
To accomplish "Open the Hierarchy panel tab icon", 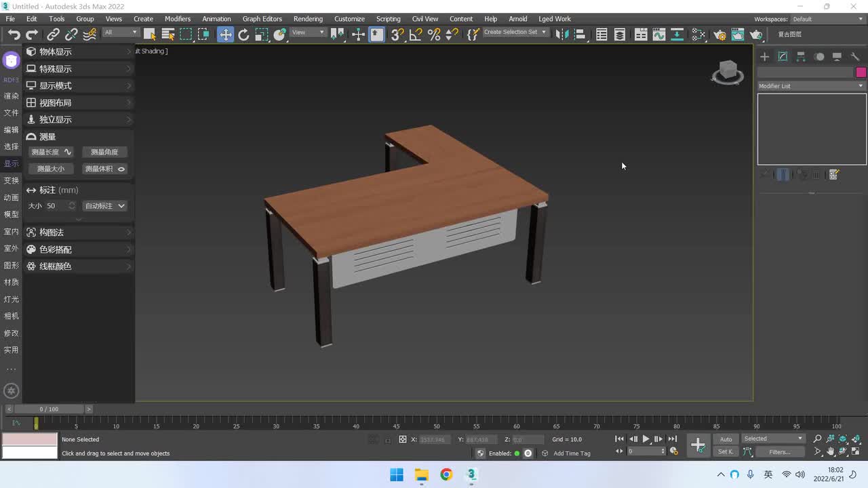I will tap(801, 57).
